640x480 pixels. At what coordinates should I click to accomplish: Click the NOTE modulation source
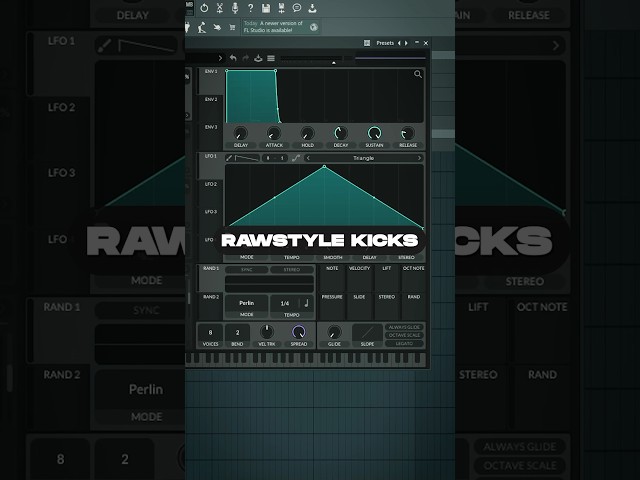click(332, 278)
